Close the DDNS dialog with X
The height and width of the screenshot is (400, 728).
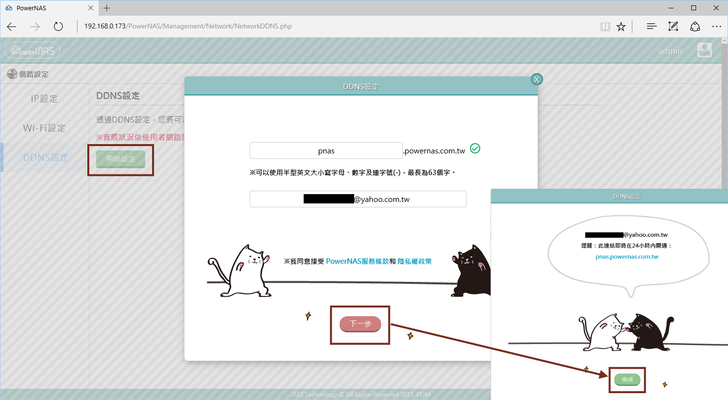click(x=536, y=79)
